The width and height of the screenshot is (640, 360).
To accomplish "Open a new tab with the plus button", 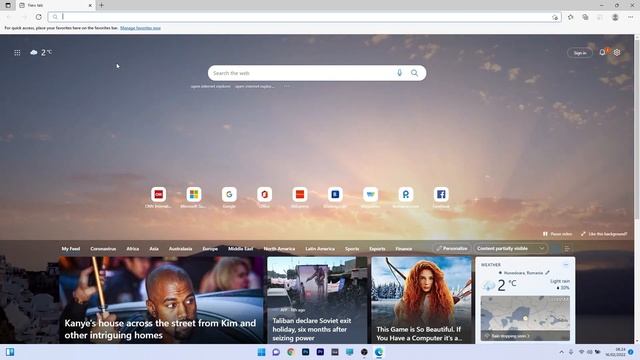I will tap(101, 5).
